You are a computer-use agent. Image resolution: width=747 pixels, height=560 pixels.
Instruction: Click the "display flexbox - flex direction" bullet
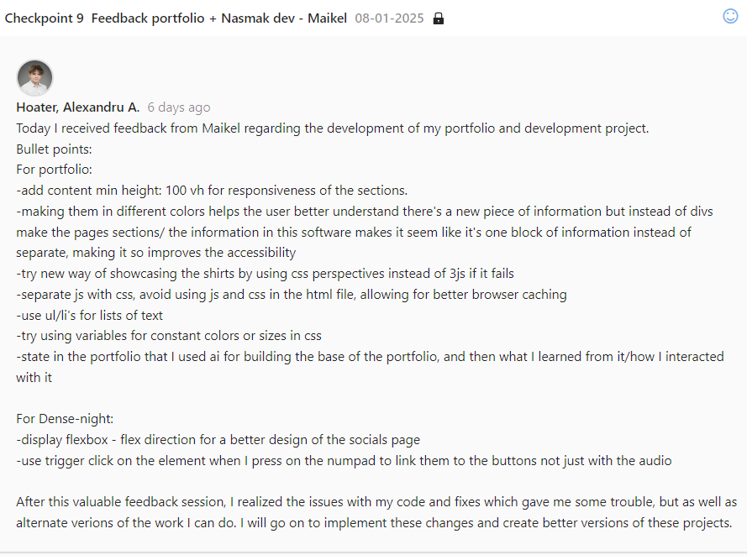(x=218, y=440)
